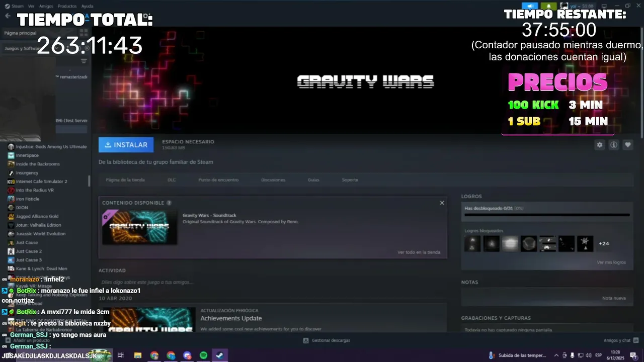
Task: Click Achievements Update news title
Action: (x=231, y=318)
